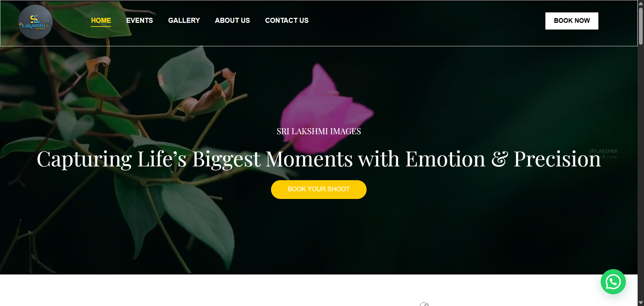Click the partially visible sketch icon at page bottom
Viewport: 644px width, 306px height.
click(424, 304)
